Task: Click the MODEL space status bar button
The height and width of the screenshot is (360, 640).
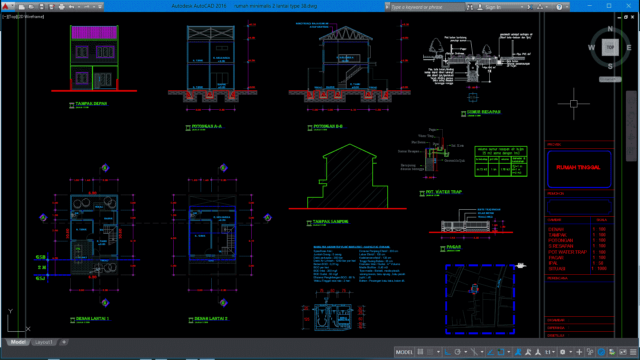Action: point(404,352)
